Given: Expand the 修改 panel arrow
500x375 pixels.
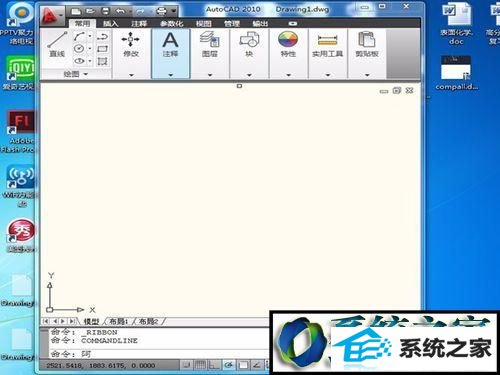Looking at the screenshot, I should pyautogui.click(x=131, y=75).
